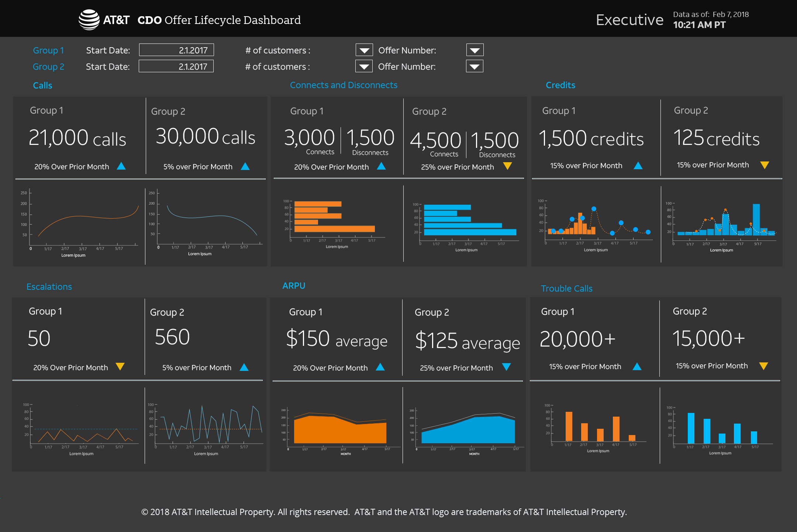This screenshot has height=532, width=797.
Task: Click the AT&T globe logo
Action: (89, 20)
